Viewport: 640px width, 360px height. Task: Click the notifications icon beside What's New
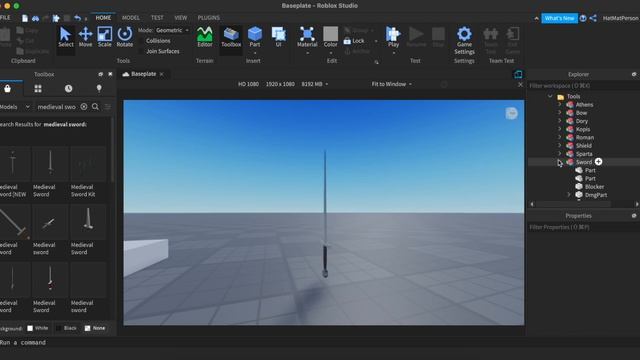[x=583, y=18]
